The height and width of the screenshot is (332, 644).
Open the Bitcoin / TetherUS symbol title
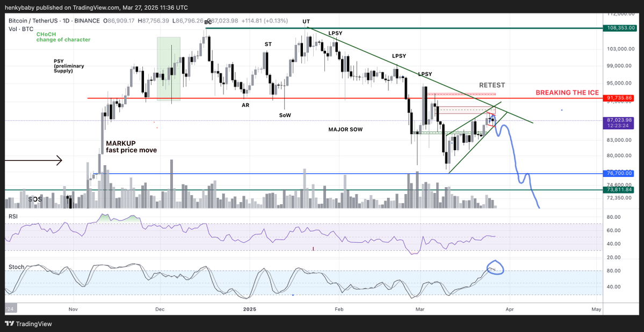[33, 19]
